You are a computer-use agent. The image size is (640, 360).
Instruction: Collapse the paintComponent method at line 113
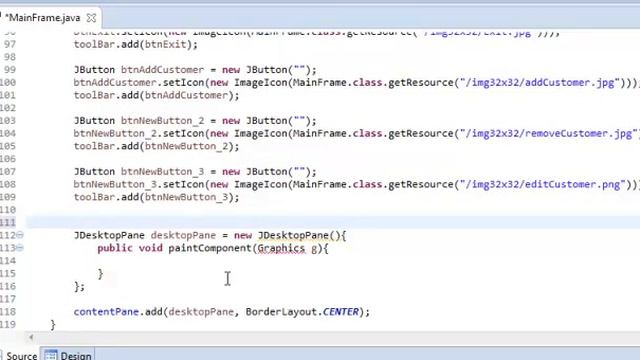tap(20, 247)
